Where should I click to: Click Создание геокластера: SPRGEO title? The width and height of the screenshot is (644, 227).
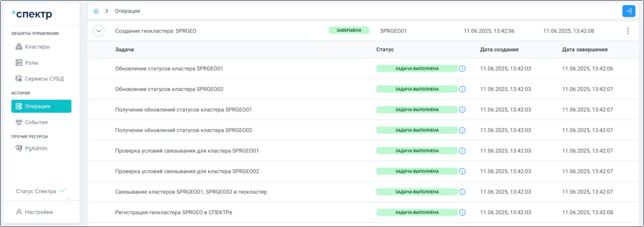(156, 31)
